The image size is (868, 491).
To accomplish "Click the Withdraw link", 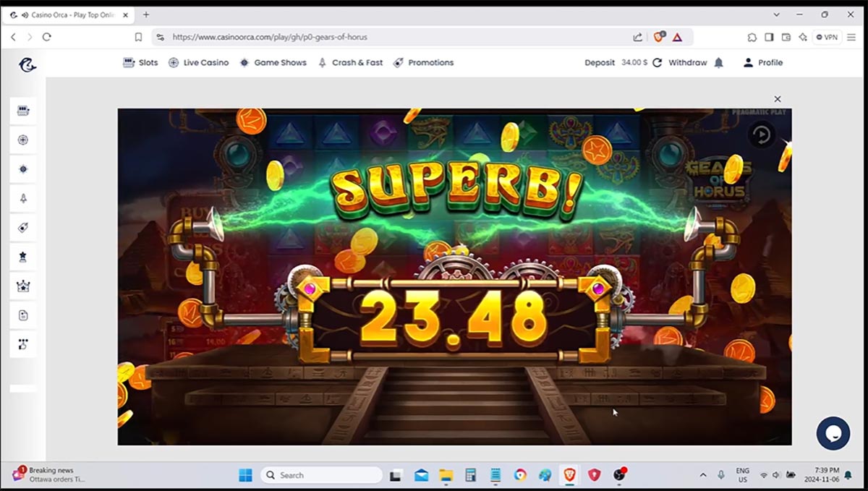I will [x=687, y=63].
